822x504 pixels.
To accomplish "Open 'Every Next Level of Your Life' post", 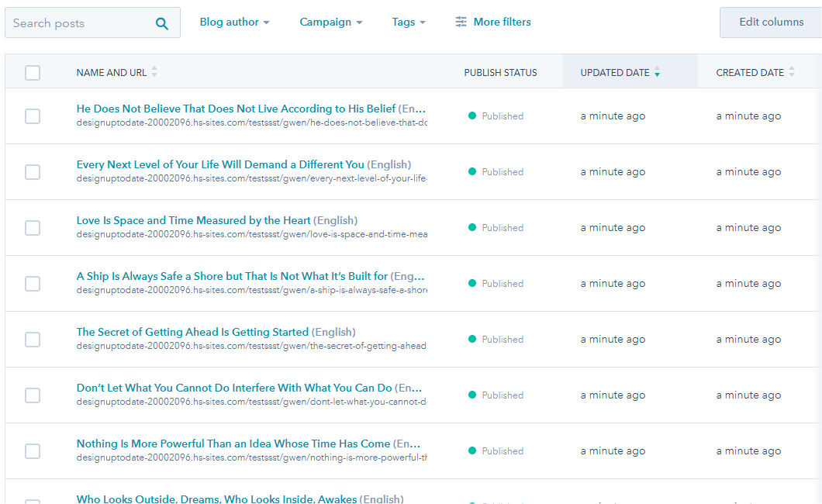I will 219,164.
